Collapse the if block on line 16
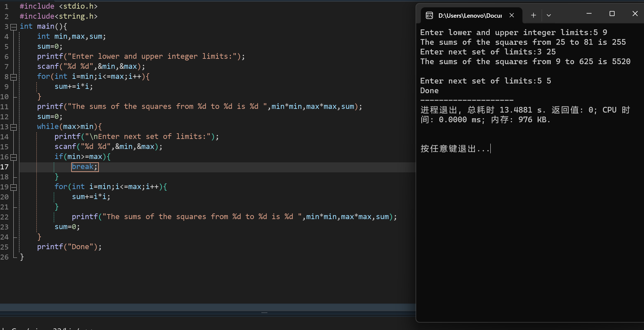 [14, 157]
